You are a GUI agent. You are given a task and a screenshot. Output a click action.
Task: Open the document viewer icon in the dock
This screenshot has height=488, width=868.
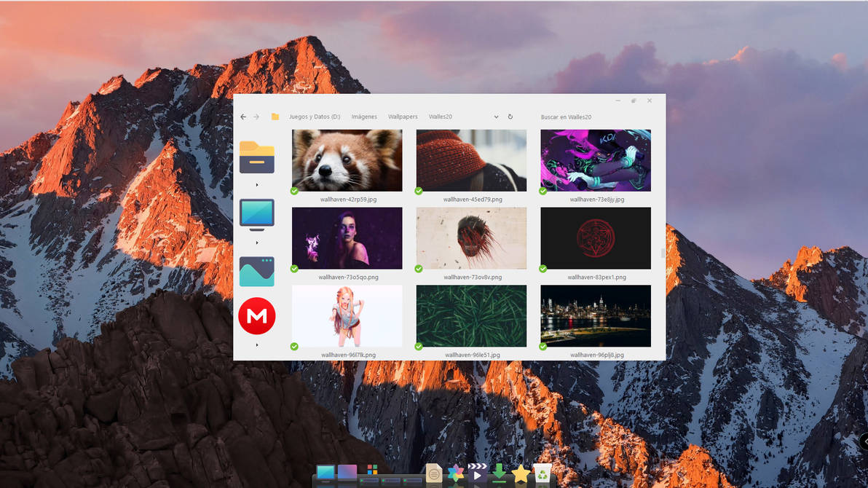(433, 473)
